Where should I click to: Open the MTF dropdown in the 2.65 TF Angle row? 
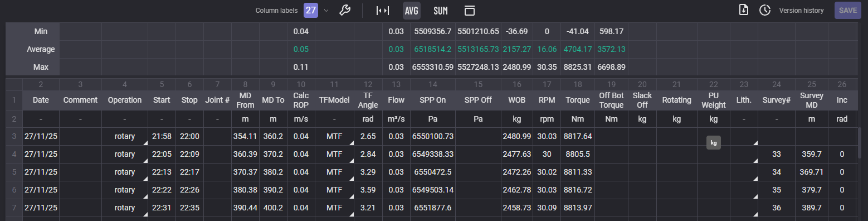tap(351, 142)
